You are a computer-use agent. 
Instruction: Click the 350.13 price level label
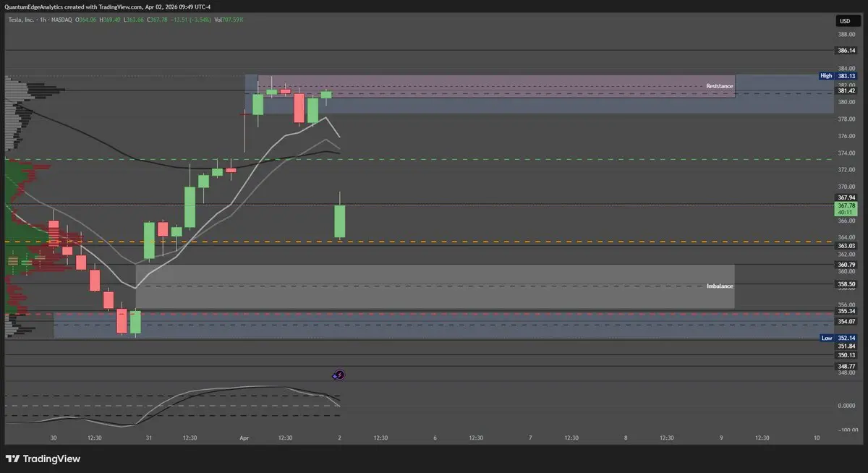(846, 355)
